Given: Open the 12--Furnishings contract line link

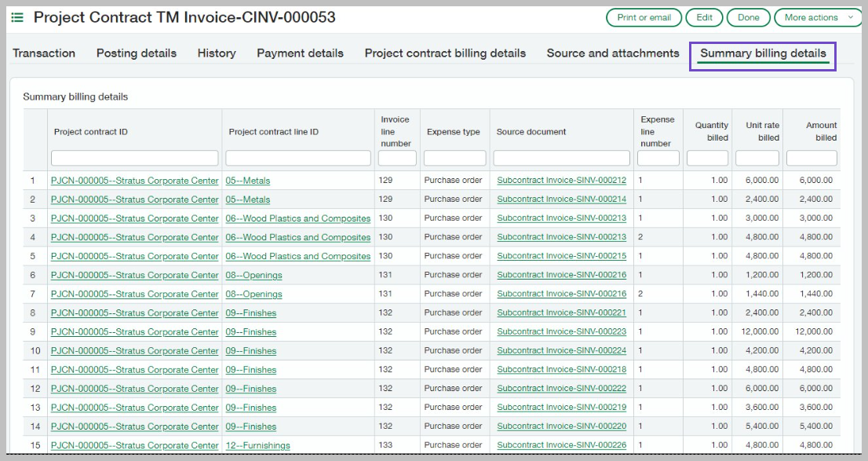Looking at the screenshot, I should point(257,445).
